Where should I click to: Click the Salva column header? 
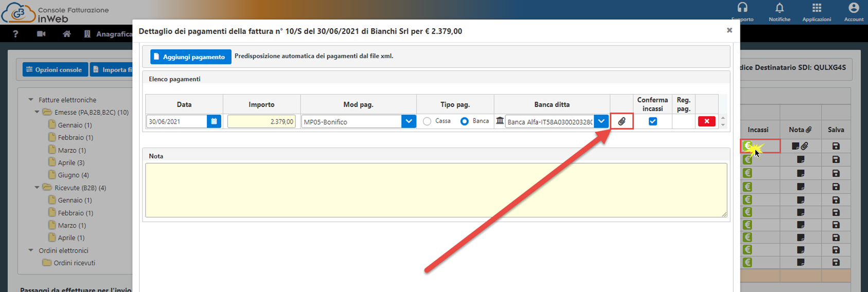[836, 130]
